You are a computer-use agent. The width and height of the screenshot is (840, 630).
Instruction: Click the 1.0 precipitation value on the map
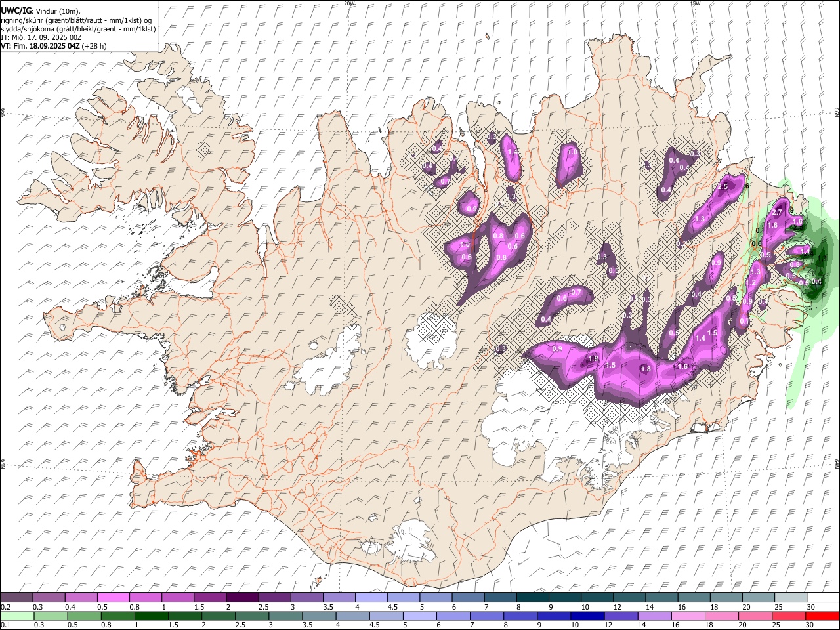point(572,152)
